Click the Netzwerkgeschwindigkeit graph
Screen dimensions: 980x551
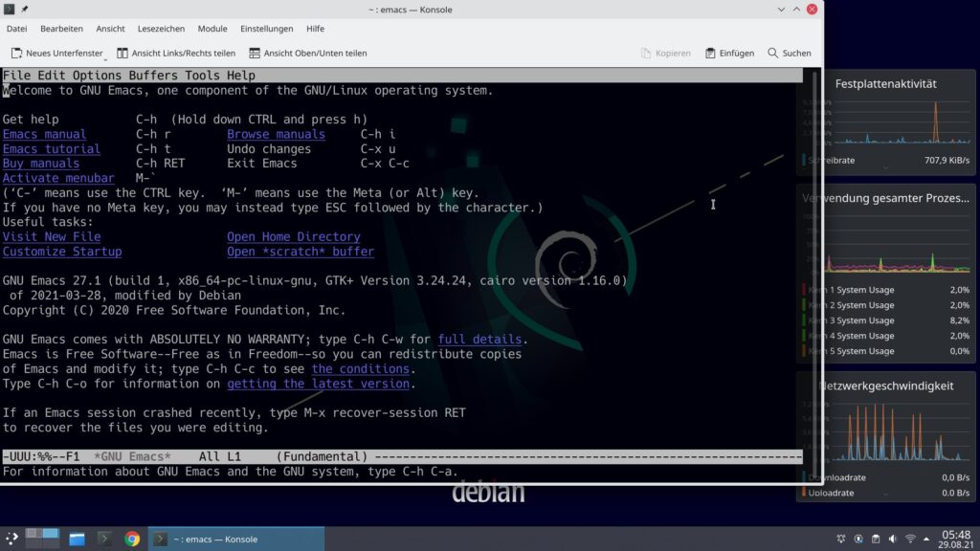894,431
